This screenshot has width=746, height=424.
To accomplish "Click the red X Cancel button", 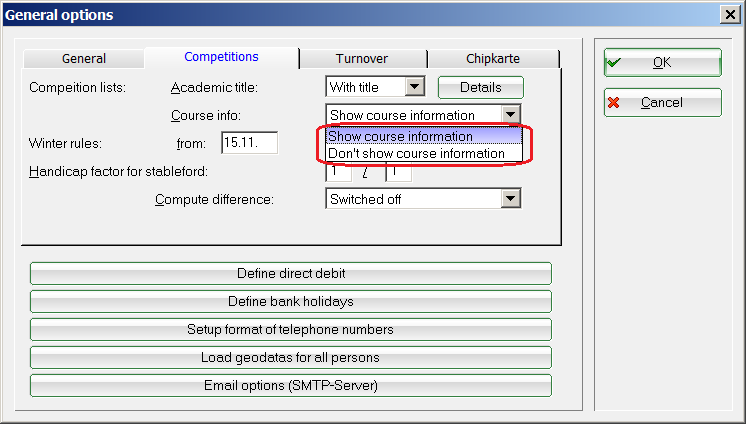I will [x=662, y=102].
